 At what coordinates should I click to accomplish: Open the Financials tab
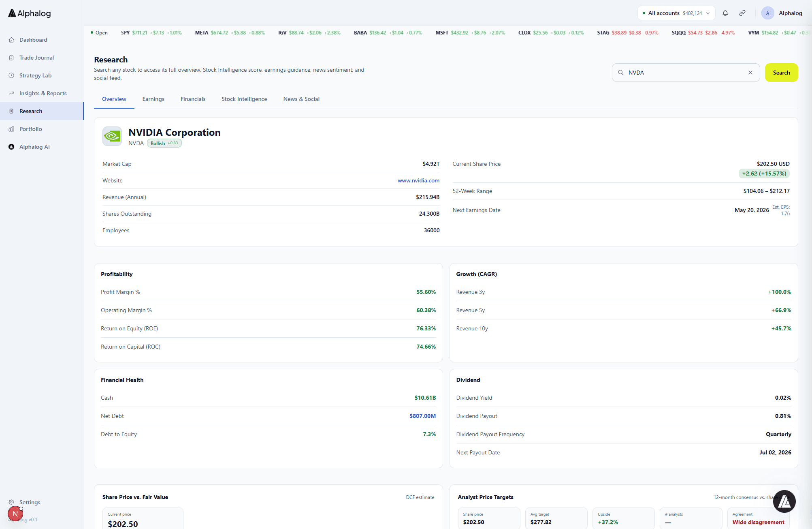[x=193, y=99]
